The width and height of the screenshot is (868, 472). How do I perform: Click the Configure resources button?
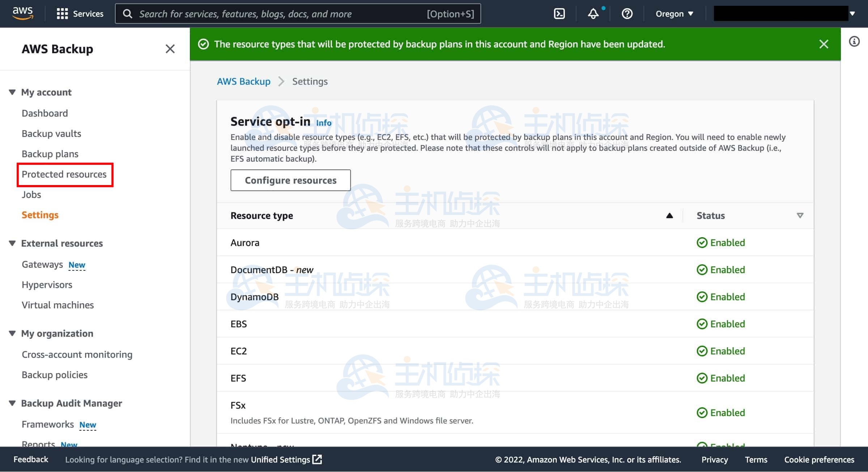pos(290,180)
